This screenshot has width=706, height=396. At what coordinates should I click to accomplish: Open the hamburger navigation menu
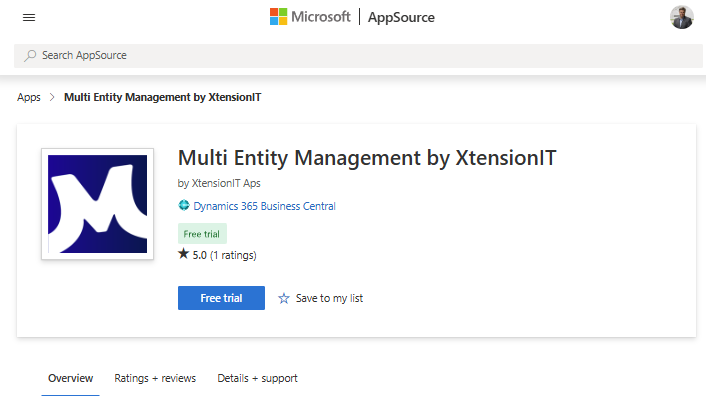pyautogui.click(x=29, y=18)
